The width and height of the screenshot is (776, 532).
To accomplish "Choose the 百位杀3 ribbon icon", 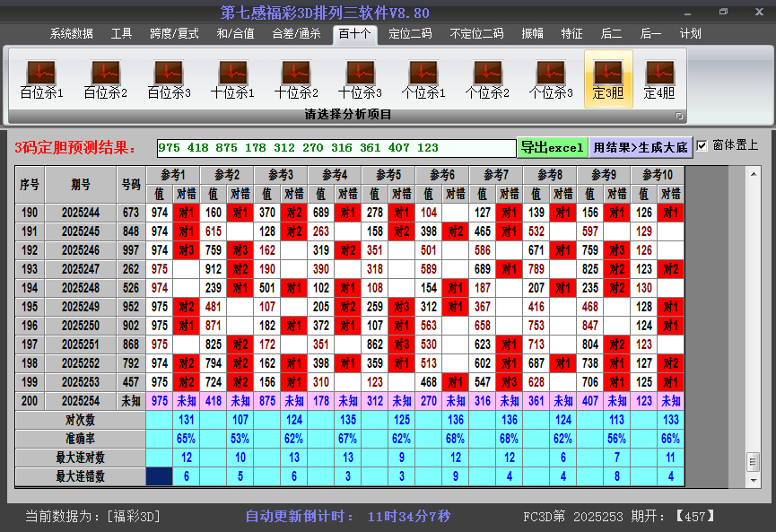I will [169, 79].
